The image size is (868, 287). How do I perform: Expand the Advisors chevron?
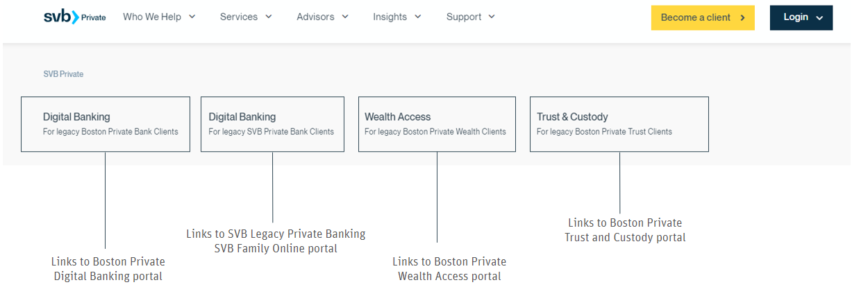(344, 17)
